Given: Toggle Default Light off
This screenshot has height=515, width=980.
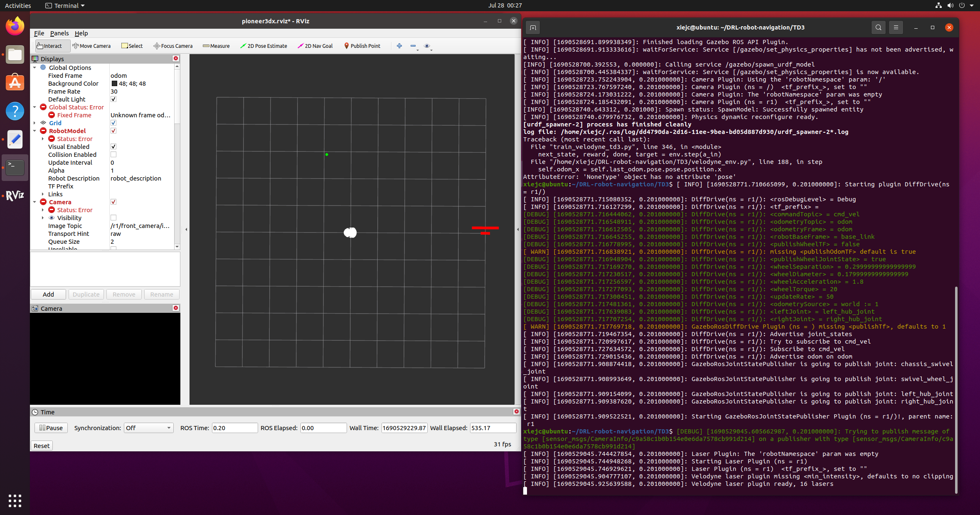Looking at the screenshot, I should coord(113,99).
